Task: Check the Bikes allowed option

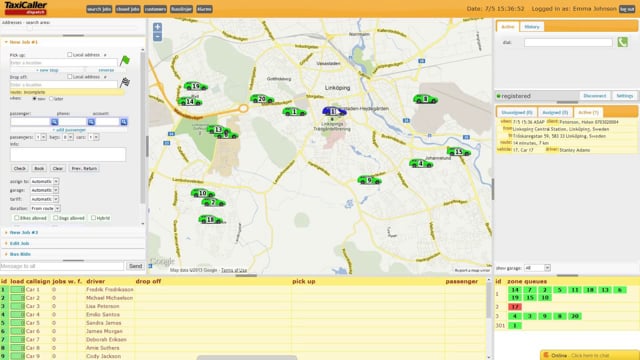Action: tap(16, 218)
